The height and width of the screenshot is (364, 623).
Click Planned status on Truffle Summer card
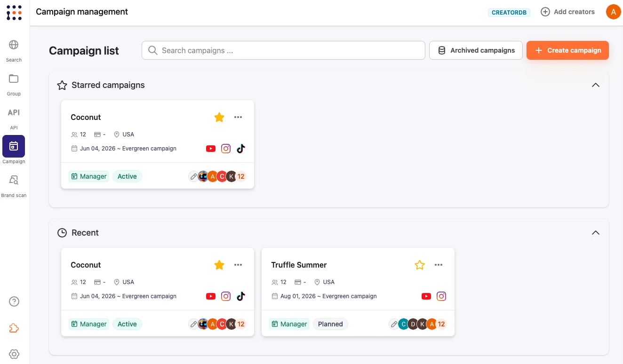coord(330,324)
